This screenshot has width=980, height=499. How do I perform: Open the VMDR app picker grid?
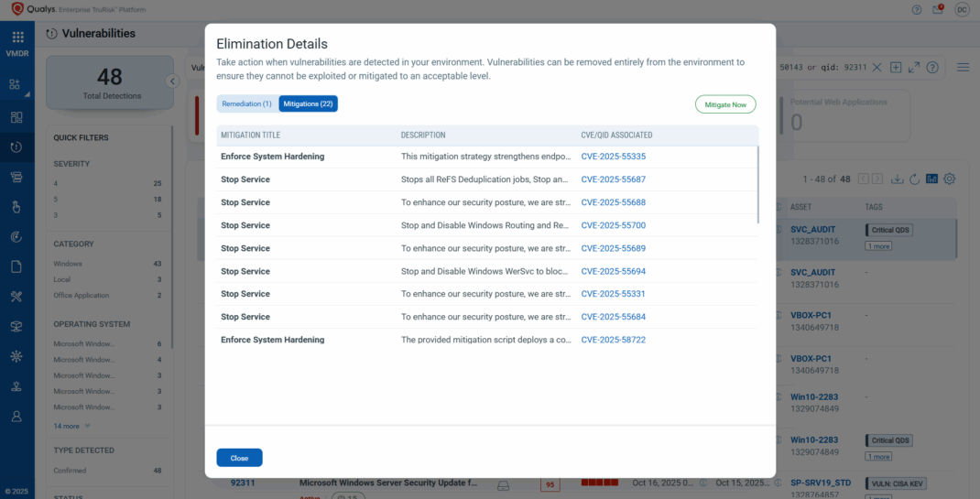coord(17,38)
